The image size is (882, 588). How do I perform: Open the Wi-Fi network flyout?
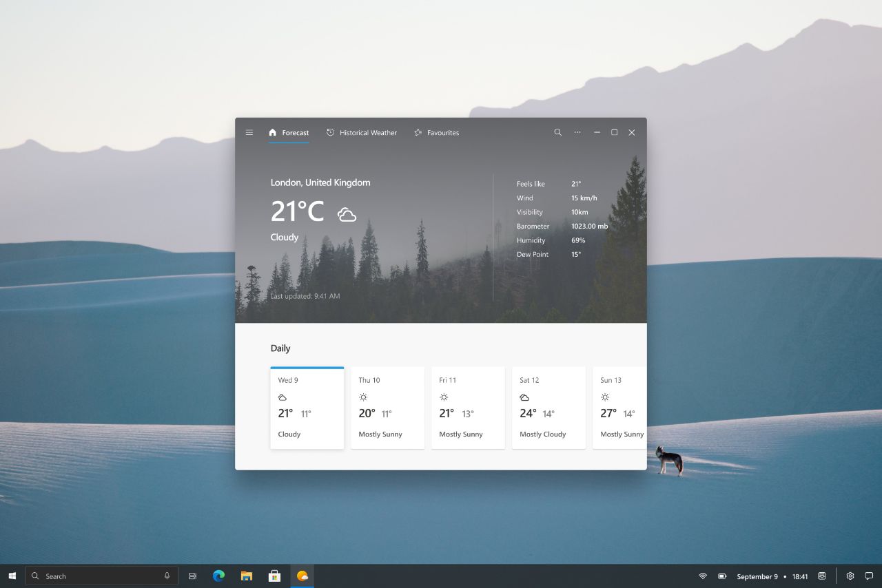click(703, 576)
